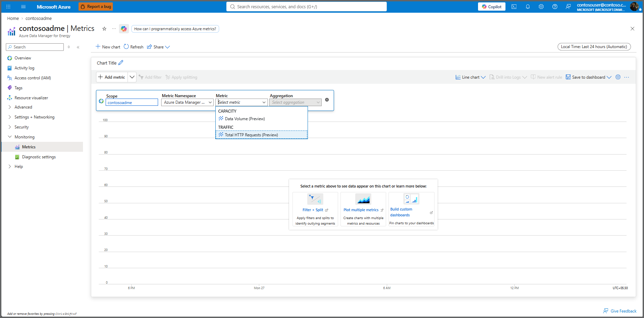This screenshot has height=318, width=644.
Task: Open the apps waffle grid icon
Action: [x=8, y=7]
